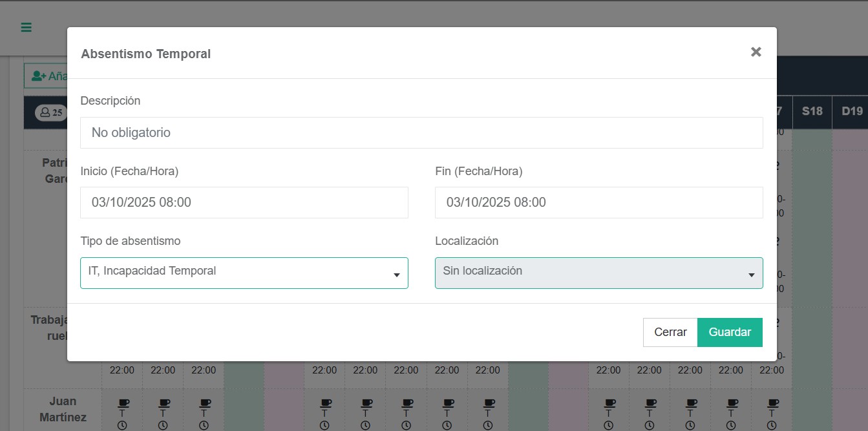Screen dimensions: 868x431
Task: Open the Tipo de absentismo dropdown
Action: (244, 273)
